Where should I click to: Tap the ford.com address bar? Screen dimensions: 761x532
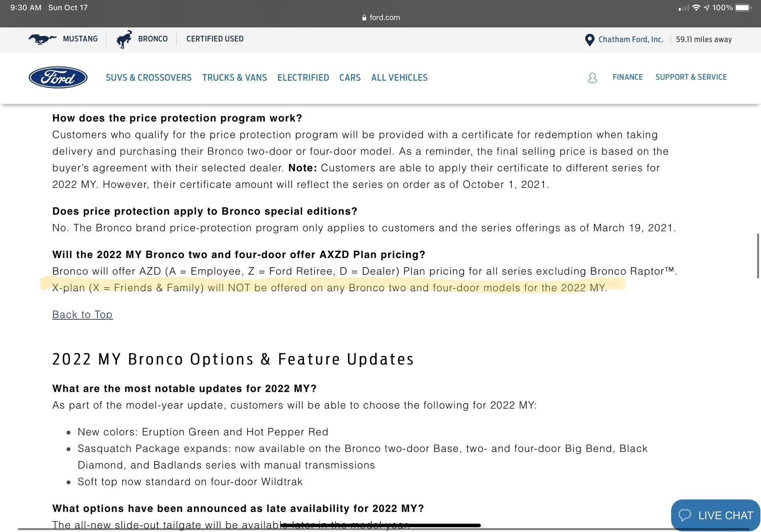tap(380, 18)
